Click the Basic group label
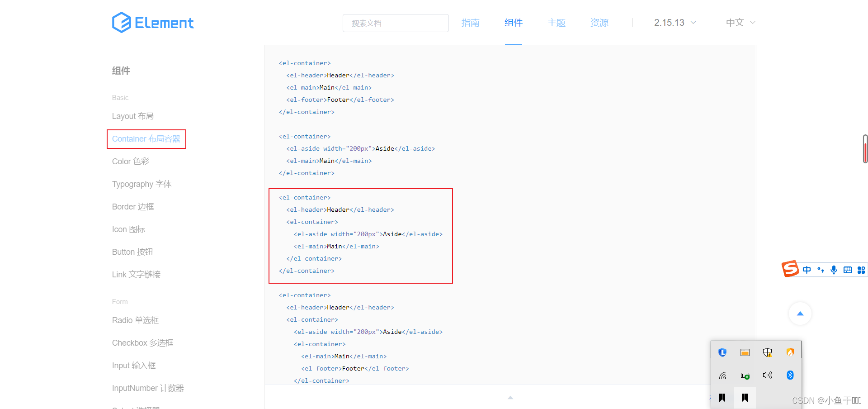The height and width of the screenshot is (409, 868). [120, 98]
